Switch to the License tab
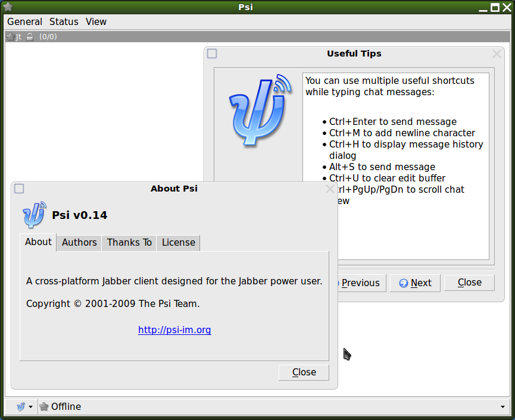The width and height of the screenshot is (515, 420). (178, 243)
